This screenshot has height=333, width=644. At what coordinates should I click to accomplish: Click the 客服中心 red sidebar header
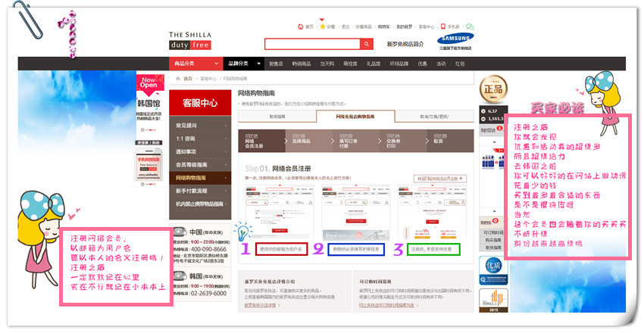(200, 103)
